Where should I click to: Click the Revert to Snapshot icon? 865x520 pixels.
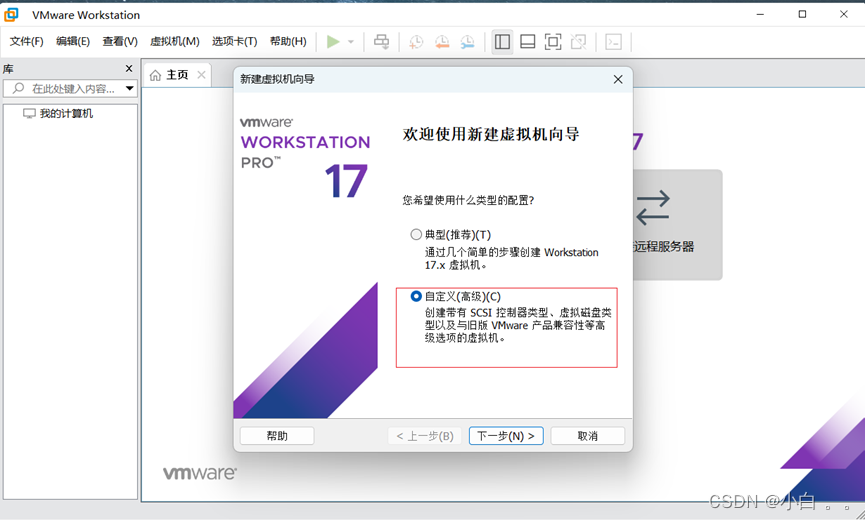tap(442, 42)
